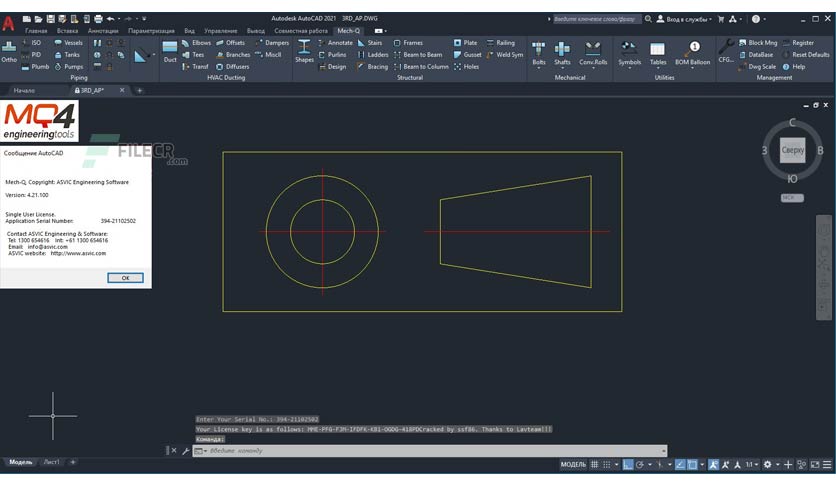
Task: Select the Ortho piping tool
Action: (9, 51)
